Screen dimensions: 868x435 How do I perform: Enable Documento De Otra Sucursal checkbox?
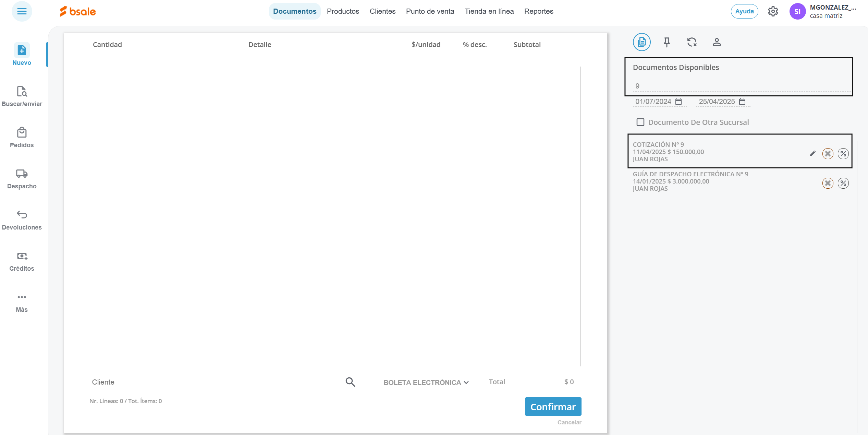pyautogui.click(x=640, y=122)
